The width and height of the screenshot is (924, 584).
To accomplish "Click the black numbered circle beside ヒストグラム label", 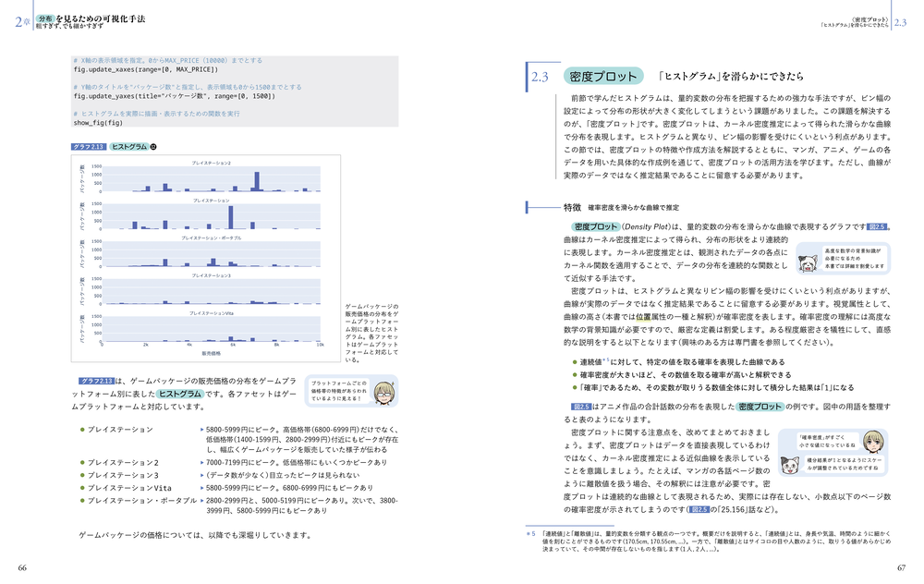I will 154,146.
